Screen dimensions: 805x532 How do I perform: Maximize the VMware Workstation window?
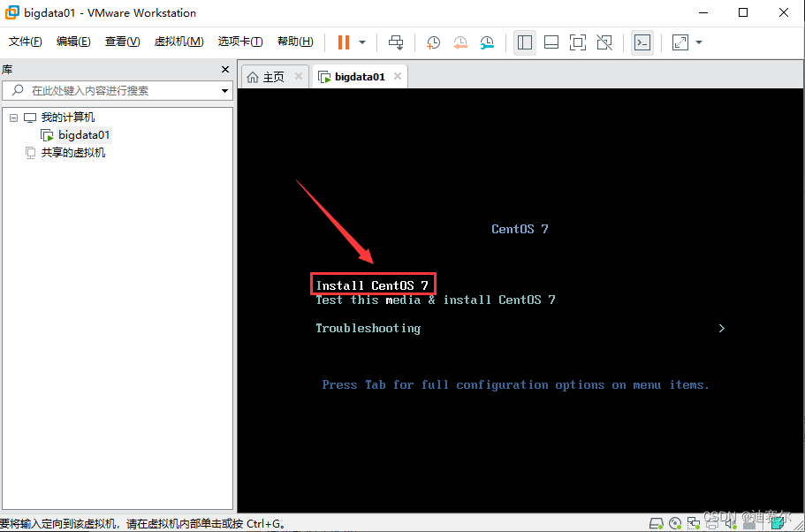743,13
